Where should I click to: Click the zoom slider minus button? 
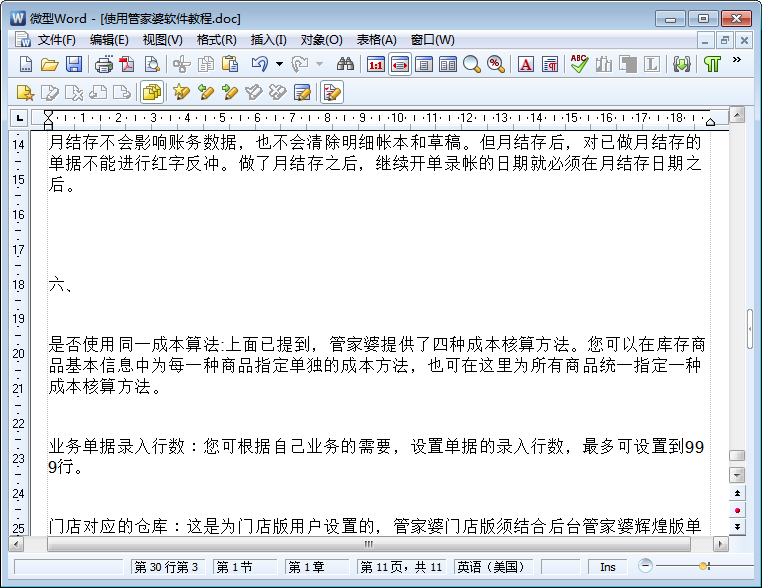point(646,566)
